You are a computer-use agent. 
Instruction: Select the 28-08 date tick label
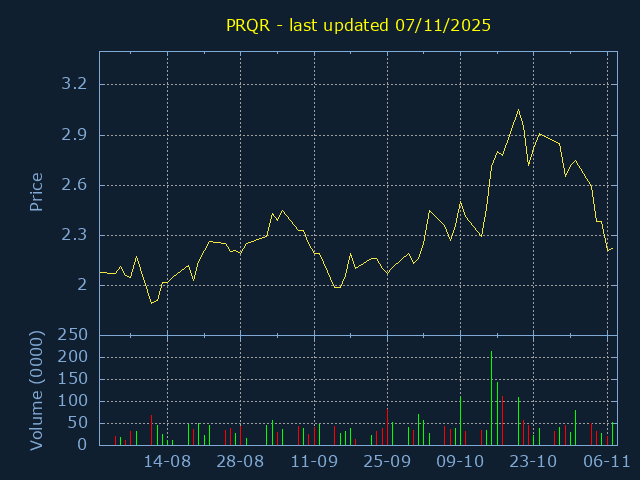click(x=240, y=462)
